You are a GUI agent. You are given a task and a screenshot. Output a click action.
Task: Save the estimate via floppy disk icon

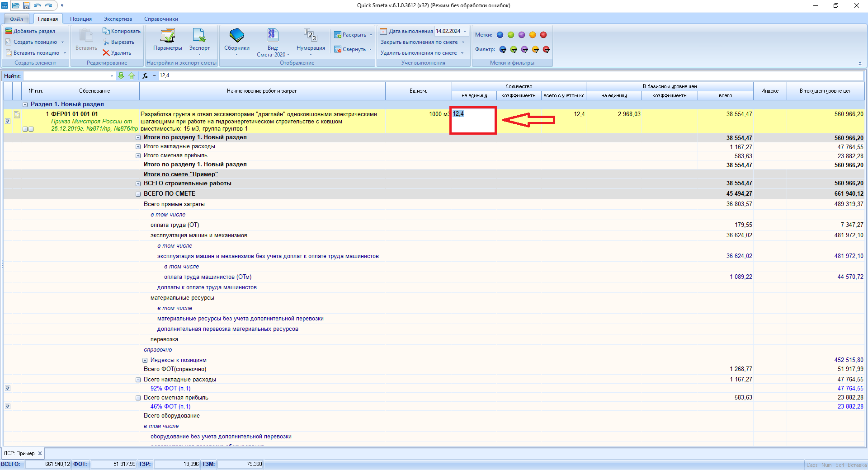tap(27, 5)
